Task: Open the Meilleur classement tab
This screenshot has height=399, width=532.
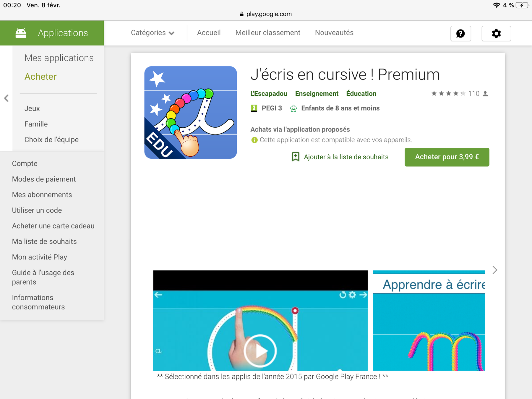Action: point(268,33)
